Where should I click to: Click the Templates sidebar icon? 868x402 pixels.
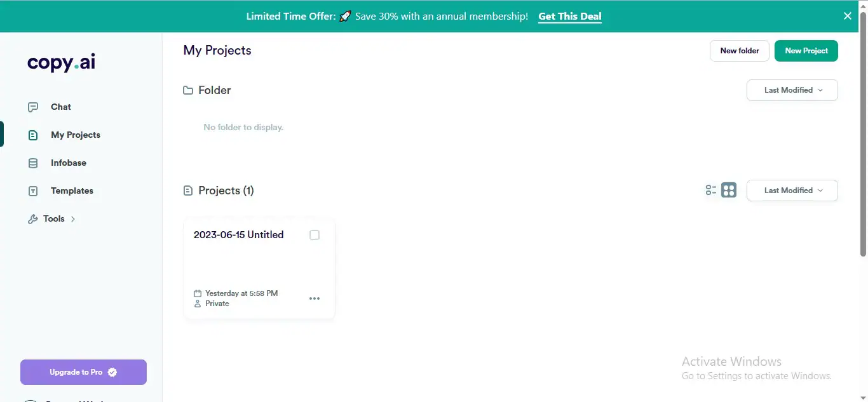click(x=33, y=191)
